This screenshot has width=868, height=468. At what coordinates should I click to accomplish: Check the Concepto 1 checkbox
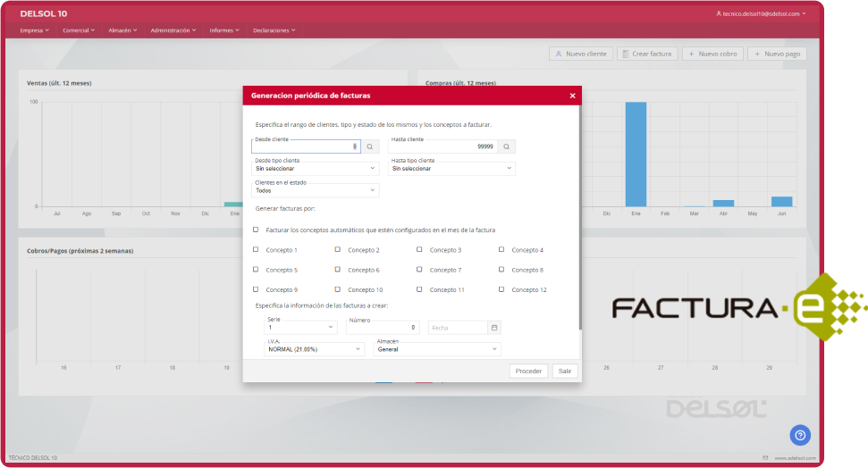[256, 250]
